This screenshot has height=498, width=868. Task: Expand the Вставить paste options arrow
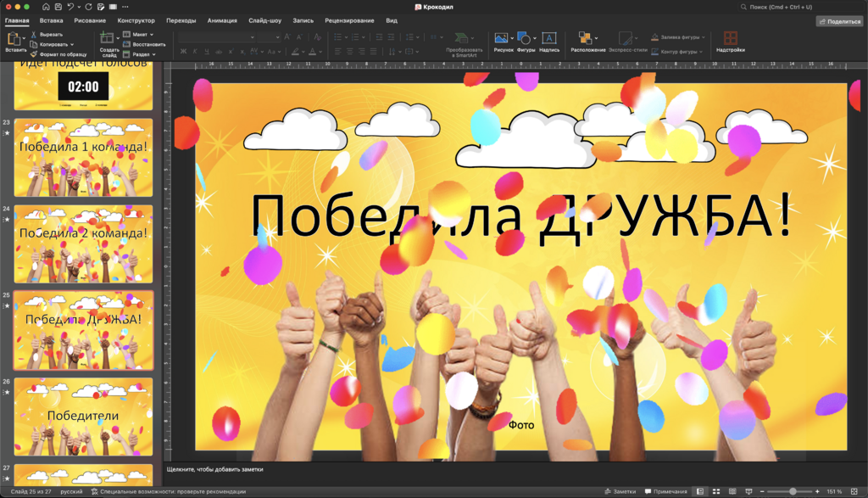24,39
